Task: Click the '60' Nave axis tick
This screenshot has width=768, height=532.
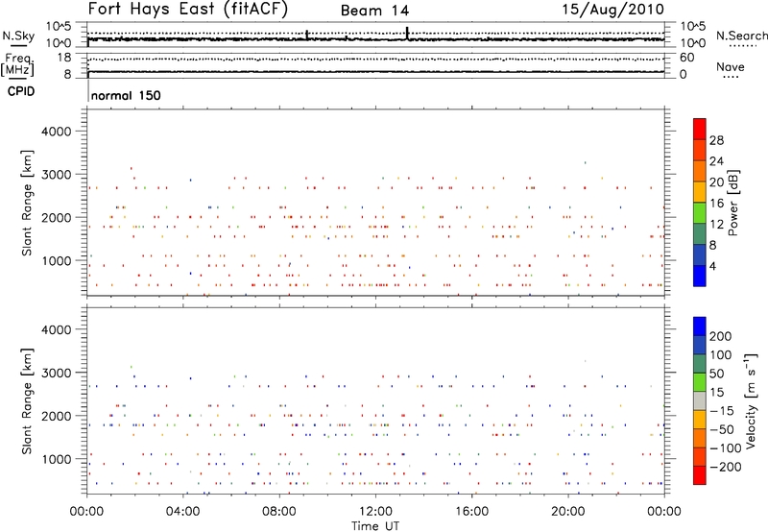Action: click(x=686, y=58)
